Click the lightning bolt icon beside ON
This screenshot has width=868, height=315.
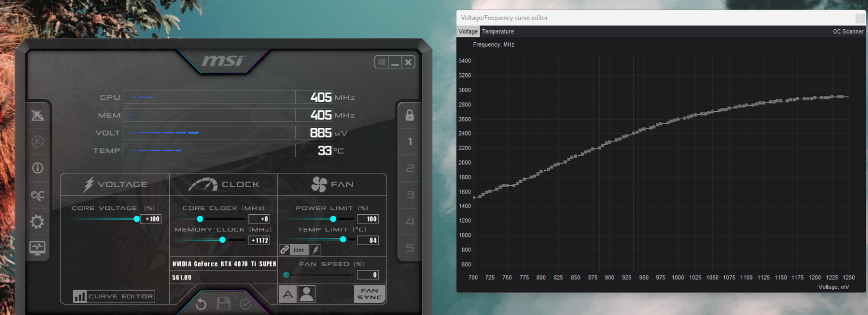click(316, 250)
